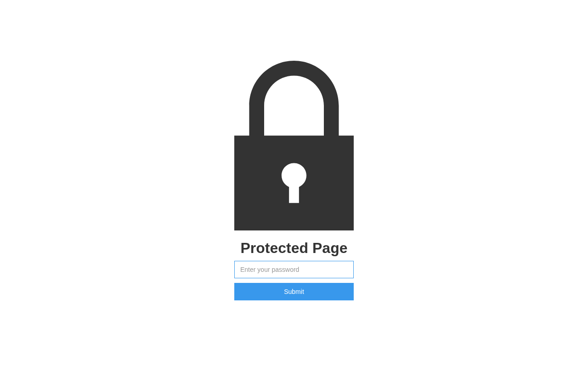Click the word Protected in the heading
The height and width of the screenshot is (368, 588).
pos(274,248)
